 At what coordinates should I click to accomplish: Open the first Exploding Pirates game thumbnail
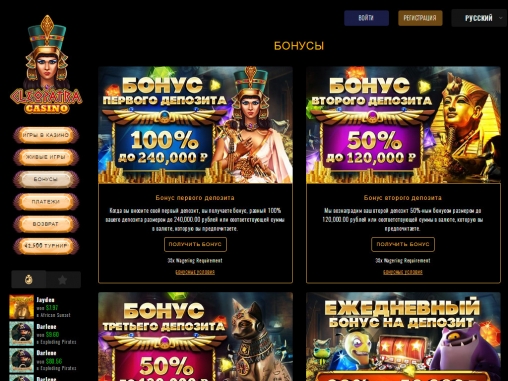coord(21,333)
